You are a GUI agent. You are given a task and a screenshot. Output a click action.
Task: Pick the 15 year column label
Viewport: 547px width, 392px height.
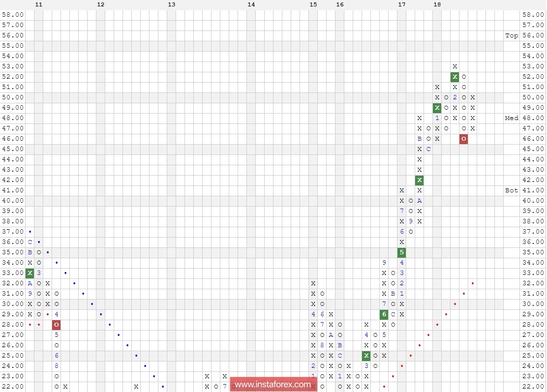(x=313, y=4)
